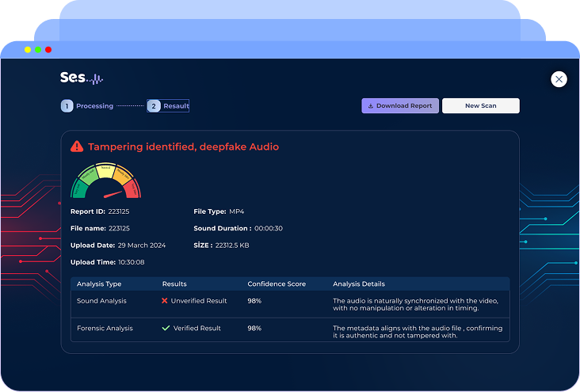
Task: Click Forensic Analysis confidence score 98%
Action: (x=254, y=329)
